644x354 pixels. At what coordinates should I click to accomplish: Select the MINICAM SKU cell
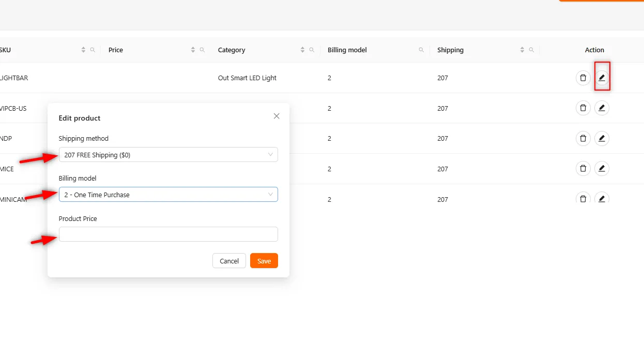point(13,199)
